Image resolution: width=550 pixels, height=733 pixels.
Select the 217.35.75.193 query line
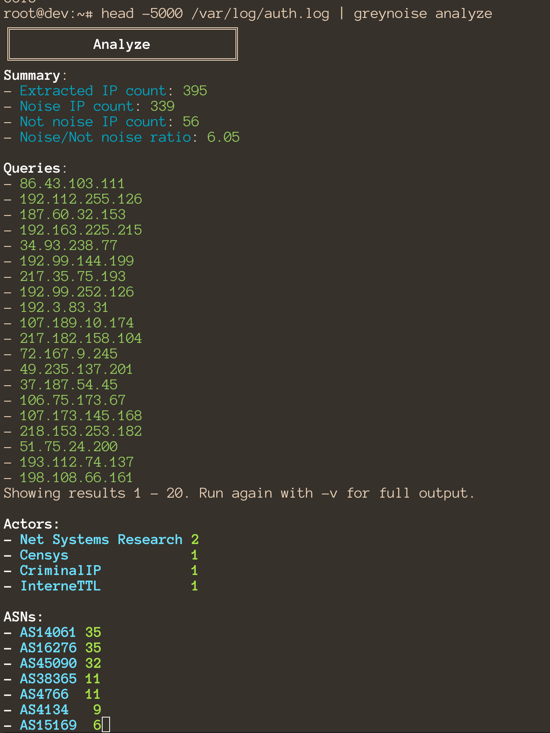(x=72, y=276)
